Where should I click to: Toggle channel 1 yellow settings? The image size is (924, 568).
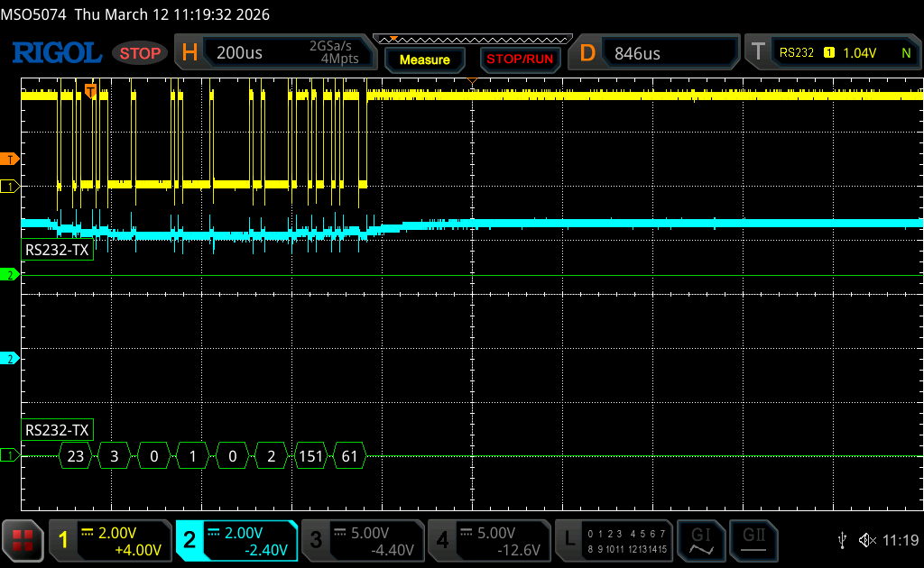[108, 540]
